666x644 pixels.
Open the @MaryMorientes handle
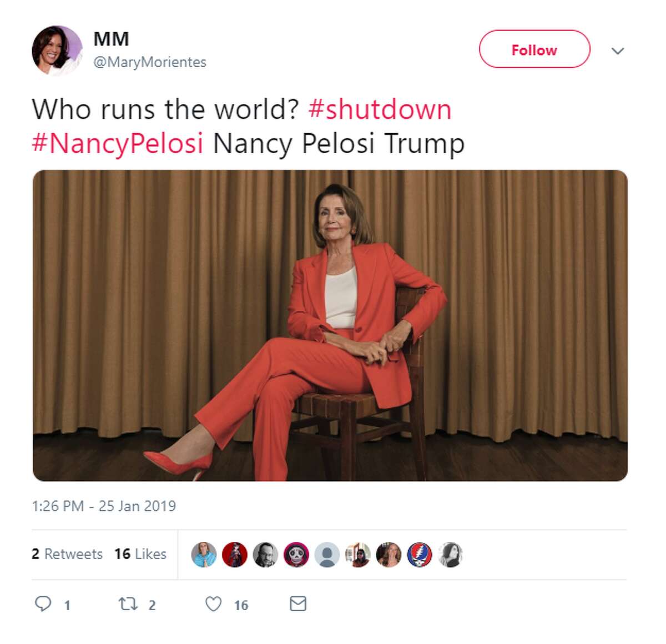(x=150, y=62)
